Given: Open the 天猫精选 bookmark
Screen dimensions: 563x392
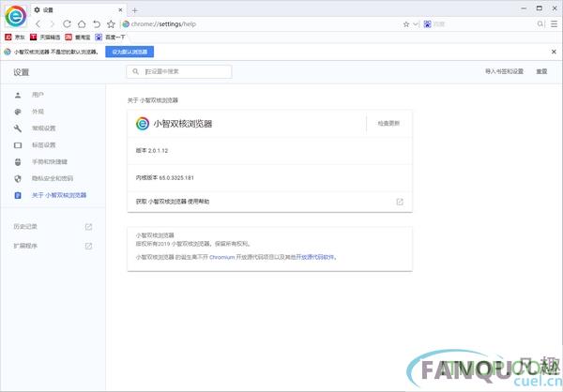Looking at the screenshot, I should tap(45, 37).
